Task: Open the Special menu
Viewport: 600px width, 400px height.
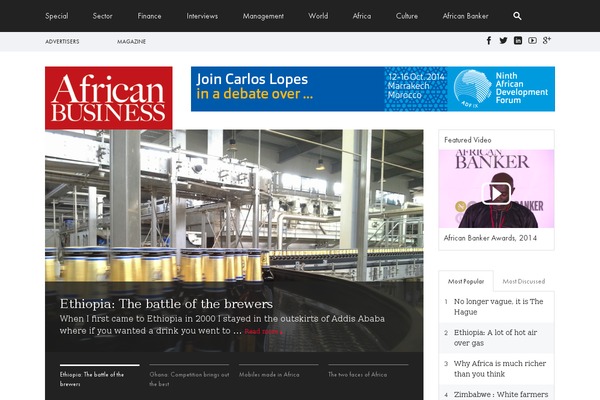Action: click(x=57, y=16)
